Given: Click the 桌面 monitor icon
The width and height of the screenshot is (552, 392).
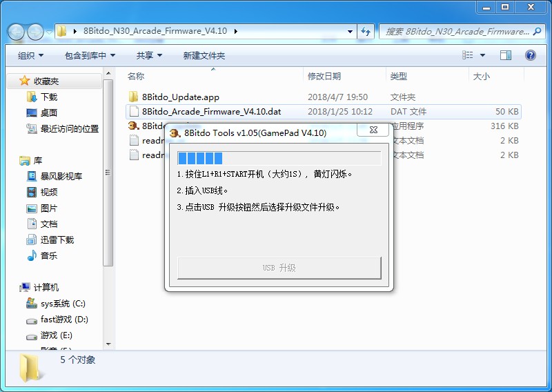Looking at the screenshot, I should click(32, 112).
